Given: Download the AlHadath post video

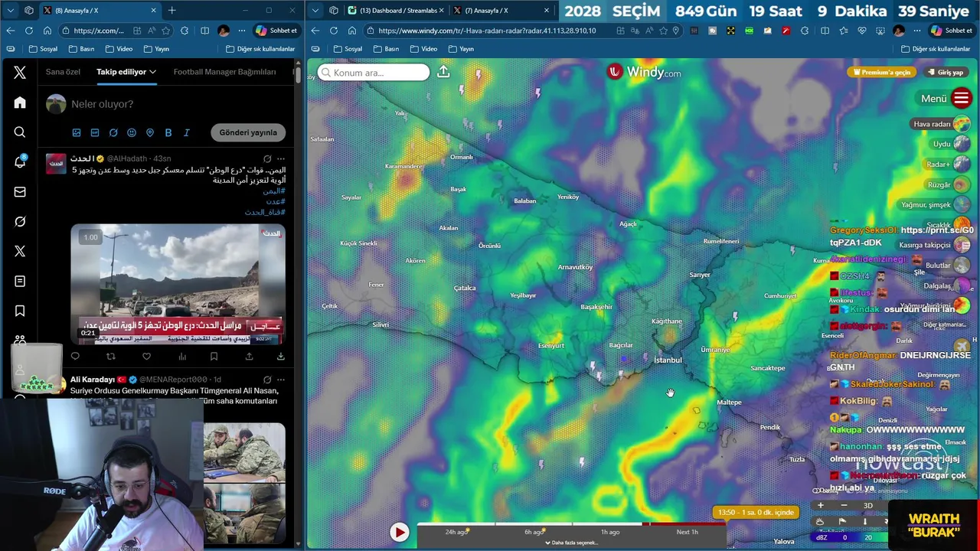Looking at the screenshot, I should tap(281, 357).
